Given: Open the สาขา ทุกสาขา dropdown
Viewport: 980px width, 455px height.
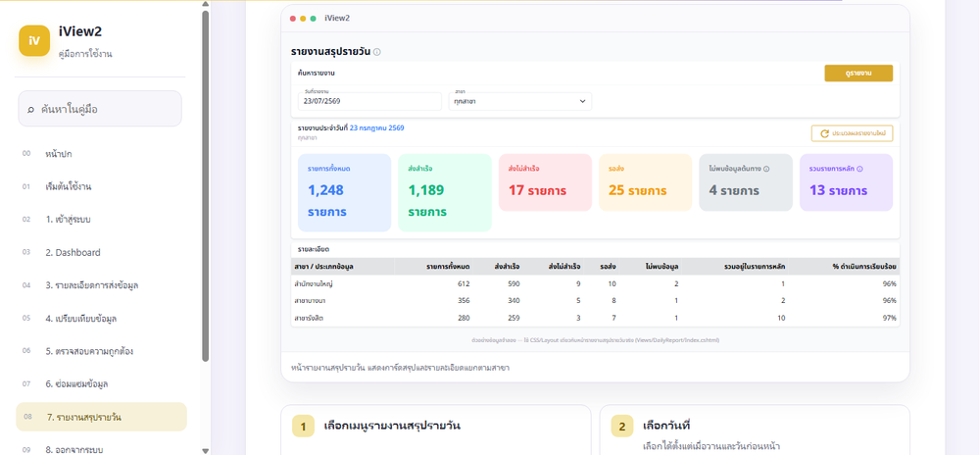Looking at the screenshot, I should click(x=520, y=101).
